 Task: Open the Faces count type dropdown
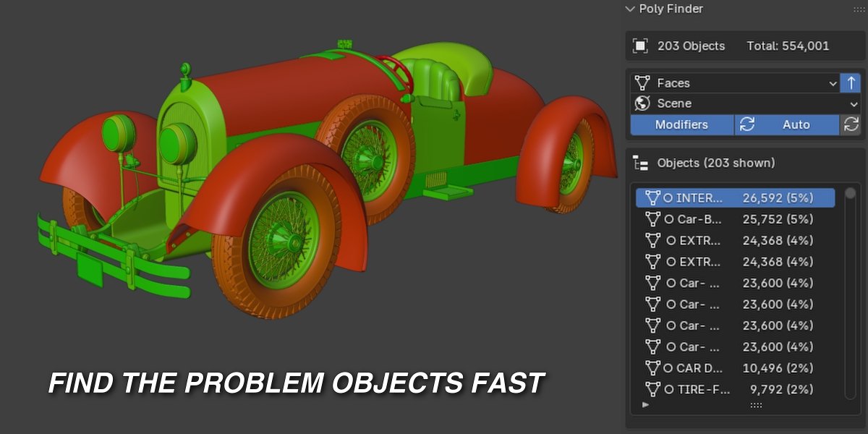pyautogui.click(x=736, y=83)
